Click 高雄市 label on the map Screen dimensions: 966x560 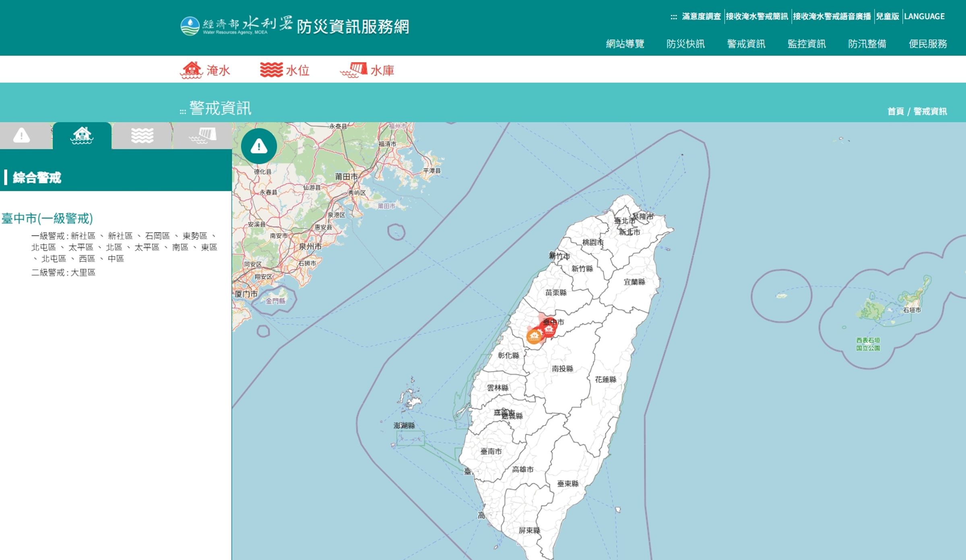[x=523, y=469]
